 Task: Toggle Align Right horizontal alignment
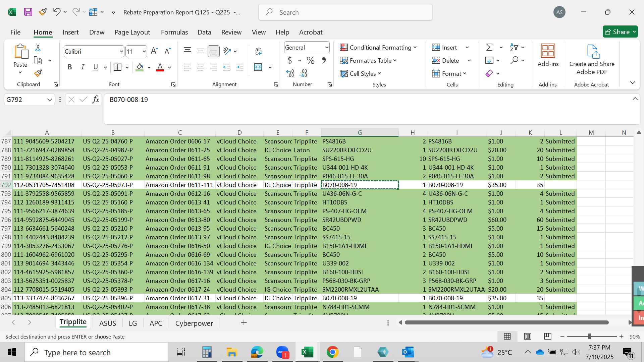point(214,67)
